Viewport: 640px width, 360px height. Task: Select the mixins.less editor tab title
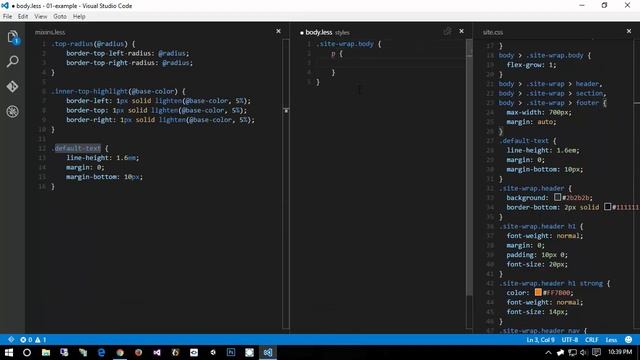[50, 32]
